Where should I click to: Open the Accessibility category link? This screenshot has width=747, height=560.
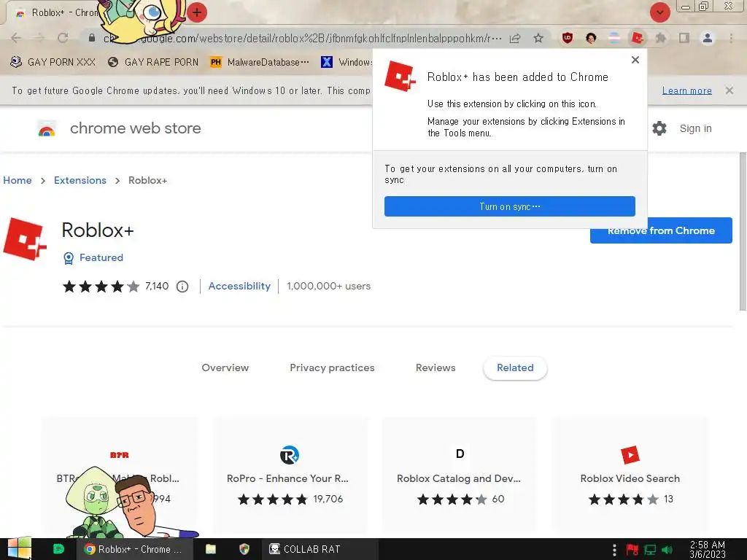tap(239, 286)
